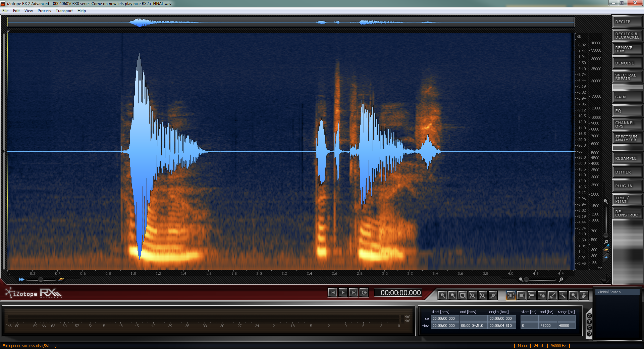Click the spectrogram icon beside blend slider

61,280
